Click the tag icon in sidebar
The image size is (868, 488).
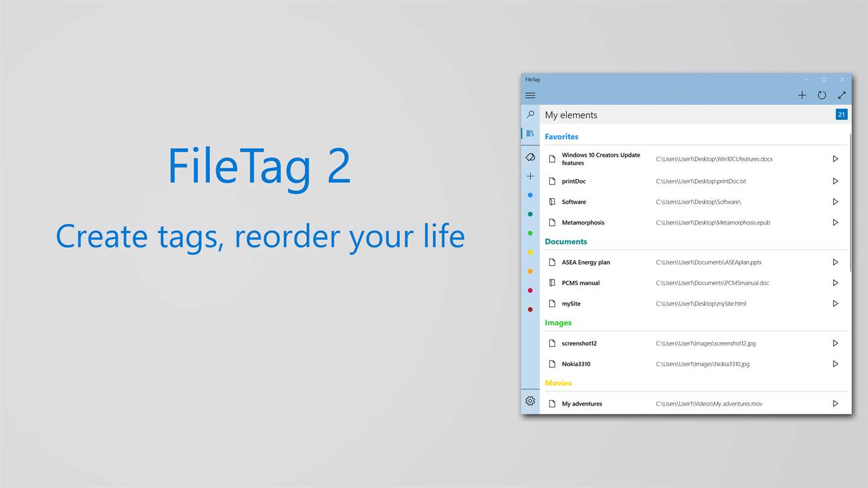coord(530,157)
